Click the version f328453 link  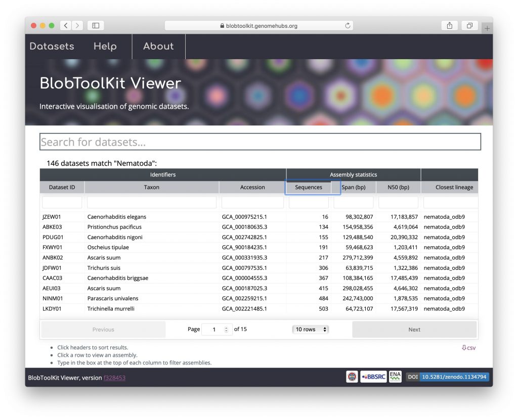point(114,378)
